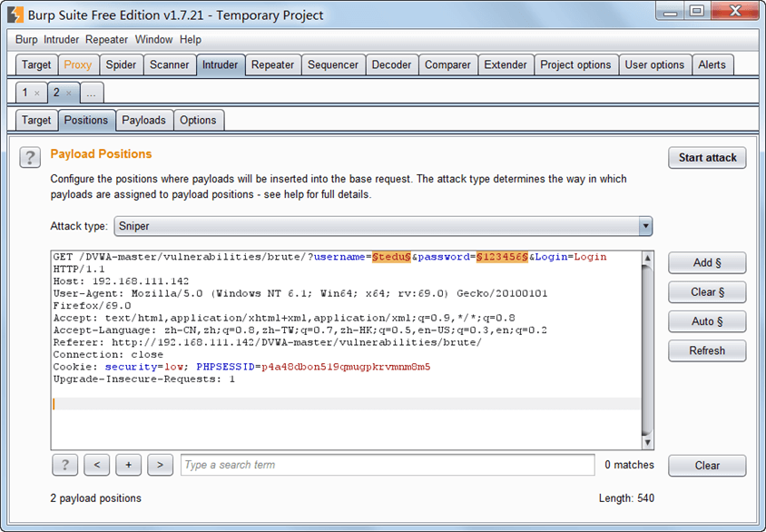
Task: Switch to the main Repeater tab
Action: (x=272, y=65)
